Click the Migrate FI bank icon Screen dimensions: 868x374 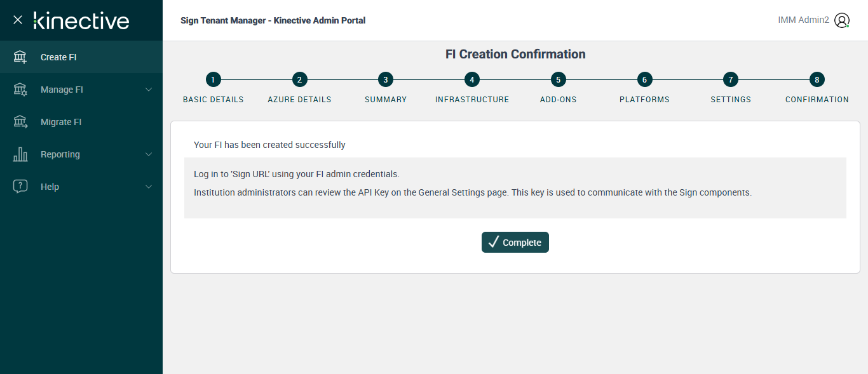pos(20,122)
